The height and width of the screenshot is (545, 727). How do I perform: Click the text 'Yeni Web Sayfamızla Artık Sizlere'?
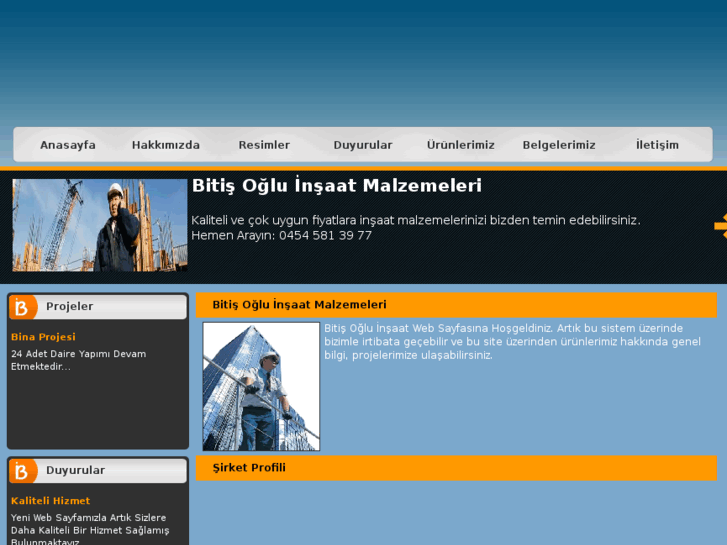[x=89, y=518]
